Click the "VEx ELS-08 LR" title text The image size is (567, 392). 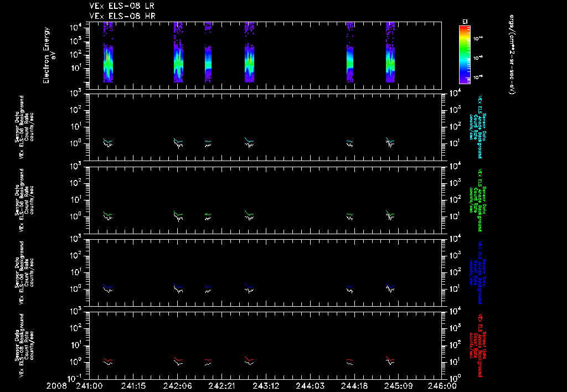pos(122,6)
